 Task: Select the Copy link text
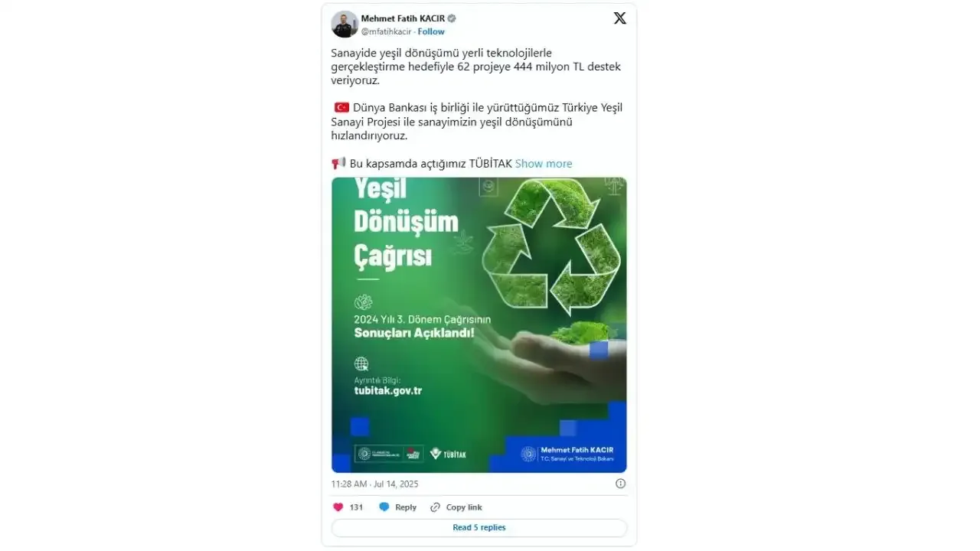(464, 507)
